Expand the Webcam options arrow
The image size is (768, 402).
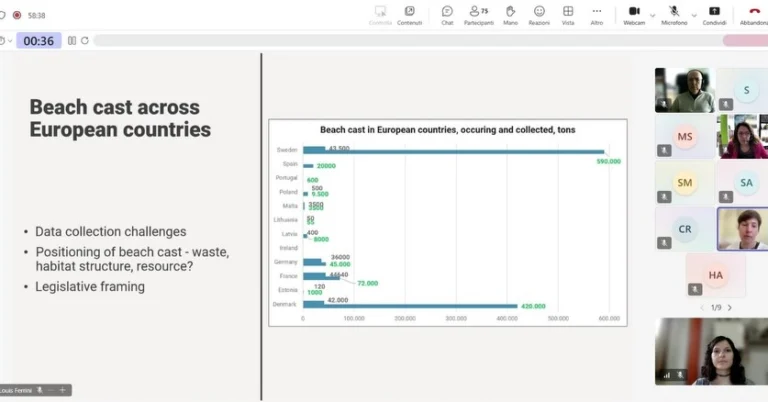point(653,15)
